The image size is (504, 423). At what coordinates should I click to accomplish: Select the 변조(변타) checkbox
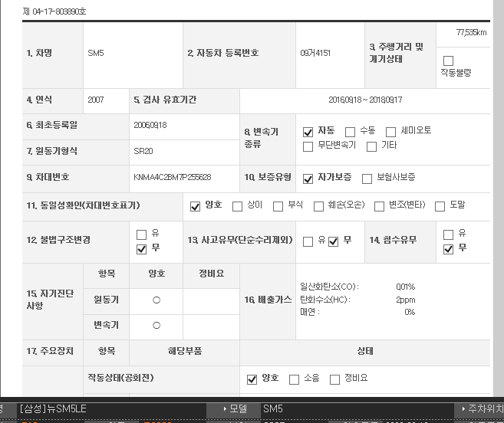point(379,206)
